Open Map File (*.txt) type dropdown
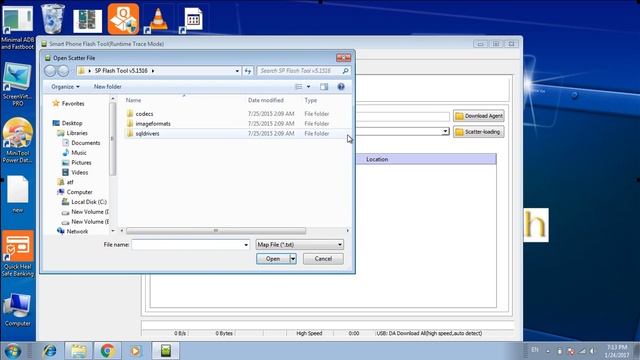Viewport: 640px width, 360px height. click(x=300, y=244)
